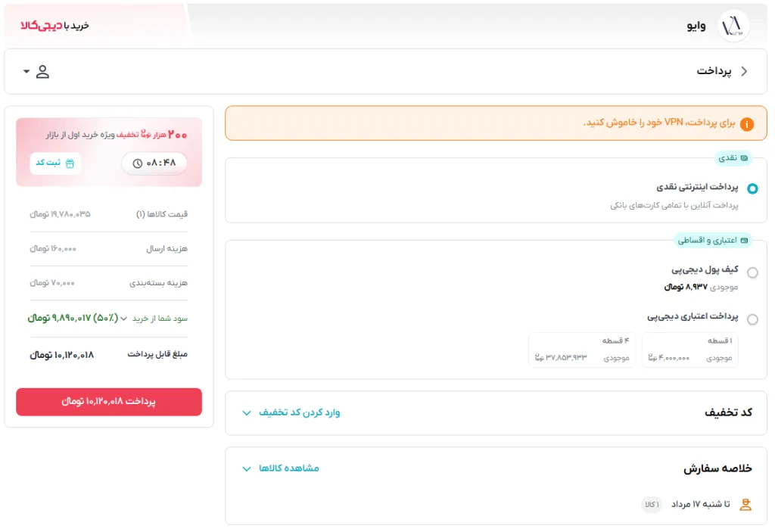The image size is (775, 532).
Task: Click the قیمت کالاها (۱) row label
Action: (x=162, y=214)
